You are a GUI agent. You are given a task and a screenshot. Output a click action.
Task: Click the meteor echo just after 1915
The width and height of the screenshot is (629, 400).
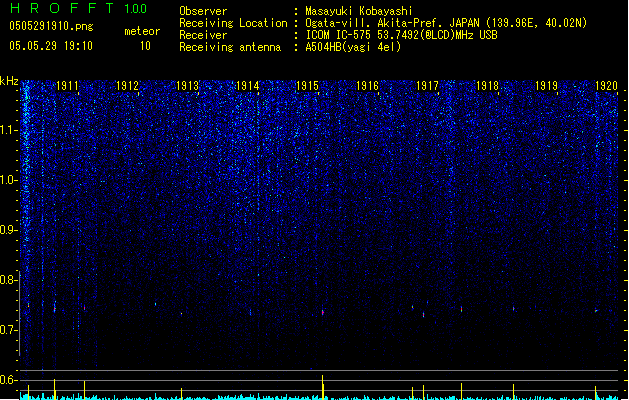click(323, 312)
